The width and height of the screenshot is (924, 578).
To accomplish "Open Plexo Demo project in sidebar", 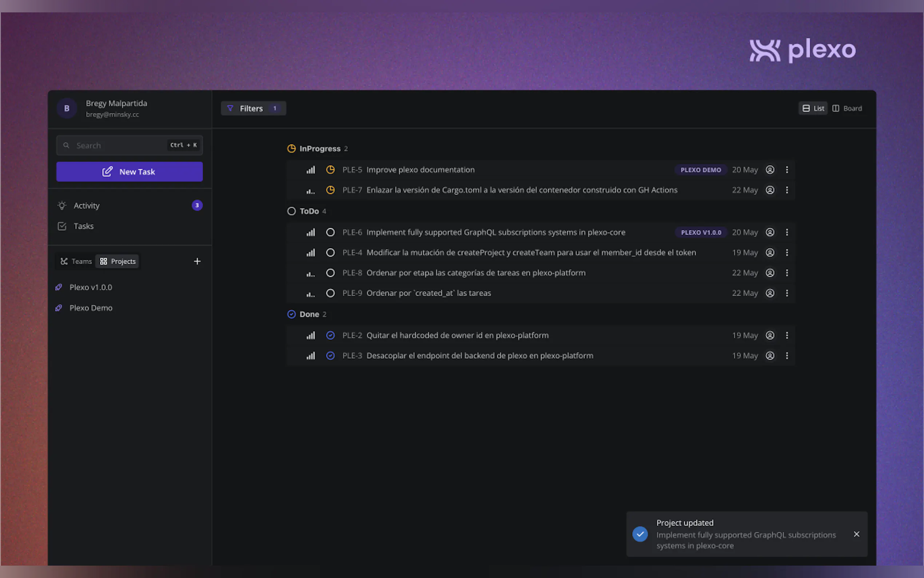I will coord(91,308).
